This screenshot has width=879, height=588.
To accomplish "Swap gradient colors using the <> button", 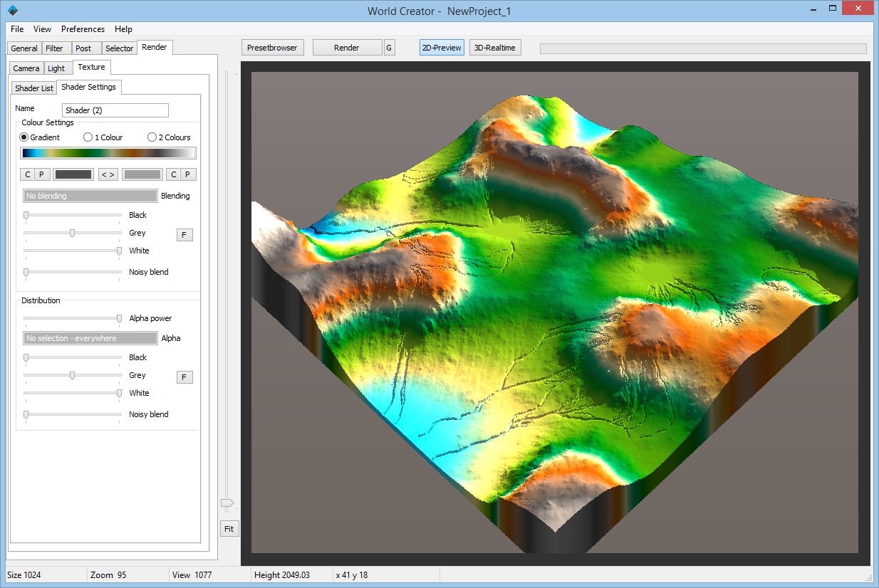I will (108, 174).
